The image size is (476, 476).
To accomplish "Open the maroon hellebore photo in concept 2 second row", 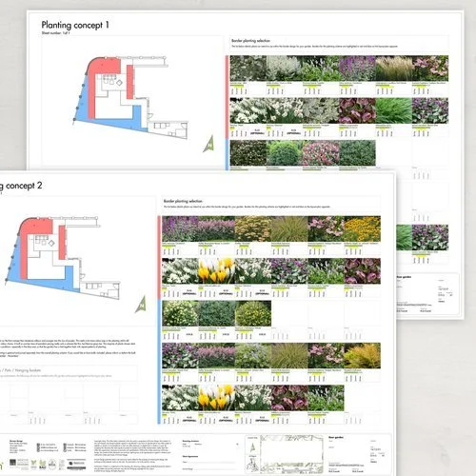I will (363, 271).
